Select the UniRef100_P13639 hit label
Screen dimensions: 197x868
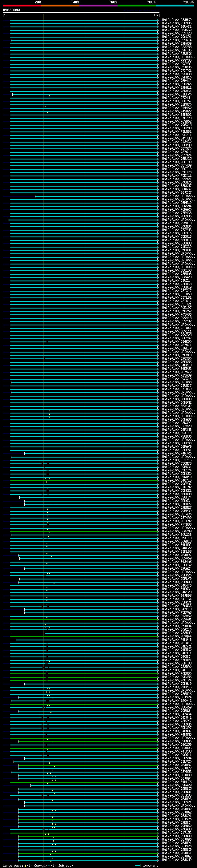[x=177, y=376]
